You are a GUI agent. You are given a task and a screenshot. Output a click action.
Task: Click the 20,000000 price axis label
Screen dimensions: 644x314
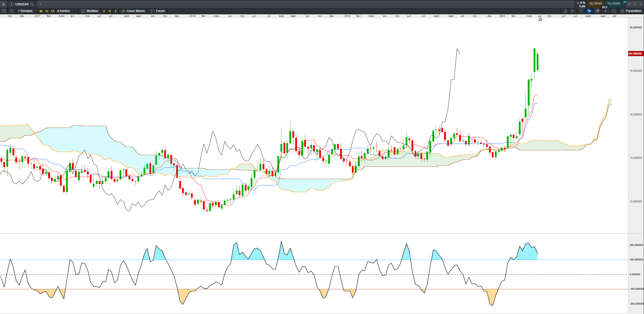pos(636,27)
